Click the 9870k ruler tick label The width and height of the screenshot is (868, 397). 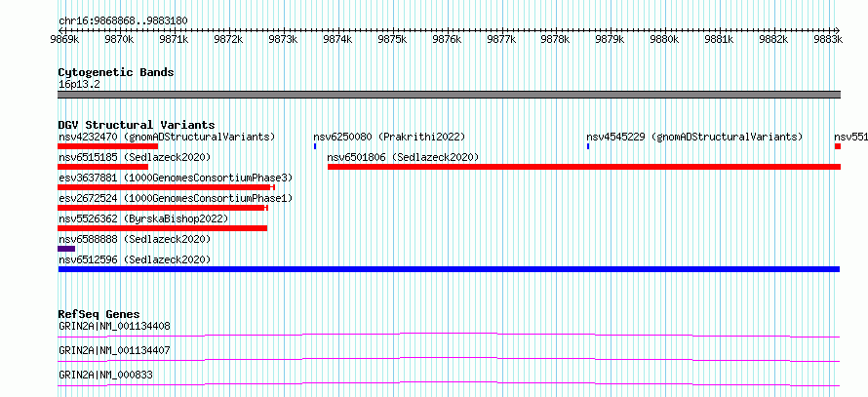(x=120, y=39)
